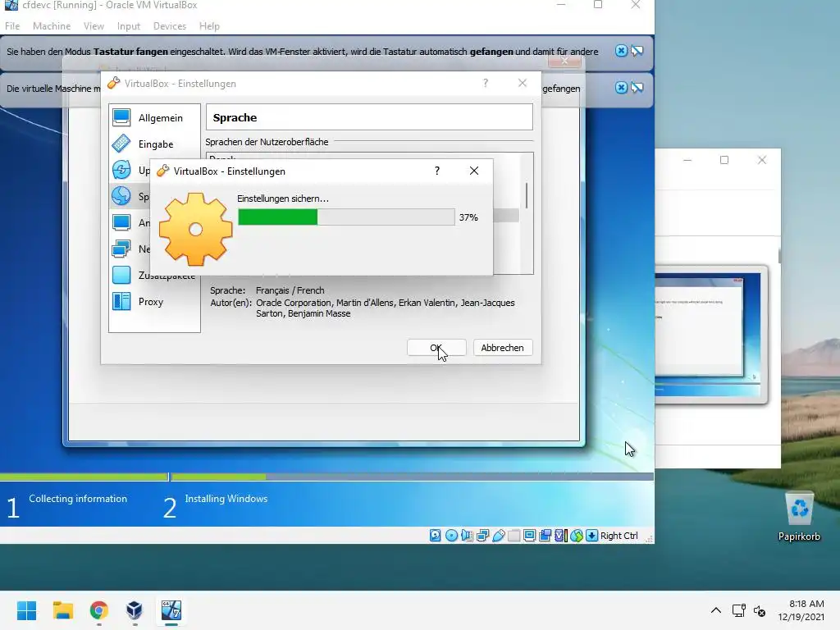Image resolution: width=840 pixels, height=630 pixels.
Task: Click the Anzeige monitor icon in the settings sidebar
Action: pos(121,222)
